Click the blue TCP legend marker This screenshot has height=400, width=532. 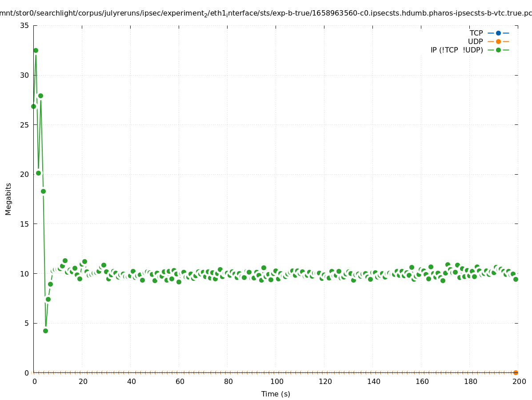tap(498, 33)
